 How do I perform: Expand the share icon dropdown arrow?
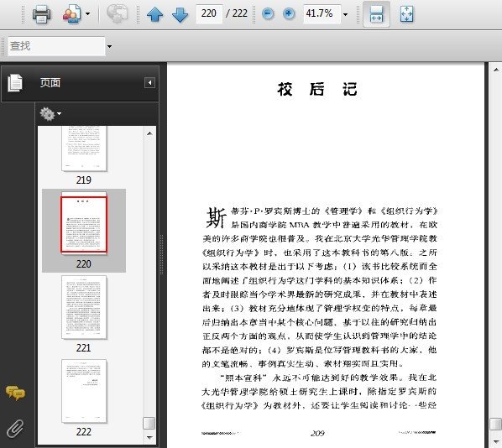tap(87, 14)
